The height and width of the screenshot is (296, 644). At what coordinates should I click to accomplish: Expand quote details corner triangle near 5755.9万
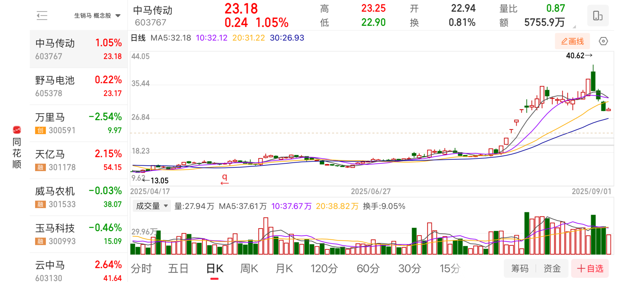574,27
